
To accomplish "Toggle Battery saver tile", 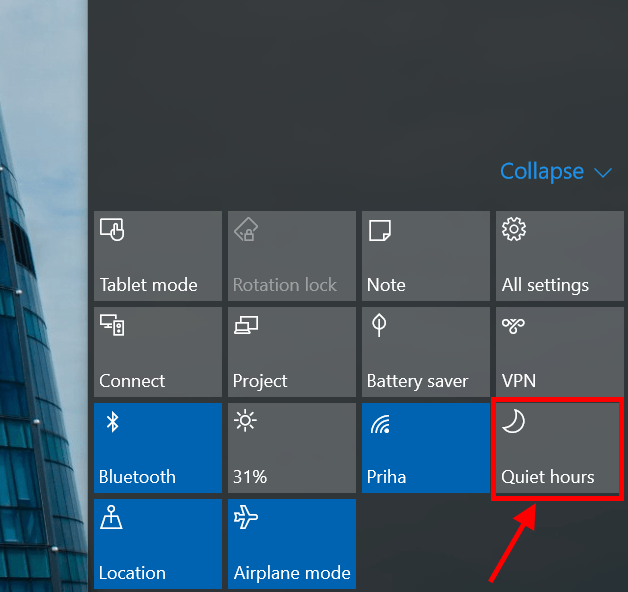I will [426, 352].
